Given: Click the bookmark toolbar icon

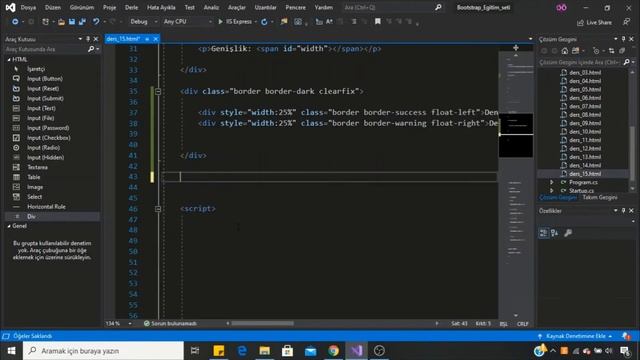Looking at the screenshot, I should 378,21.
